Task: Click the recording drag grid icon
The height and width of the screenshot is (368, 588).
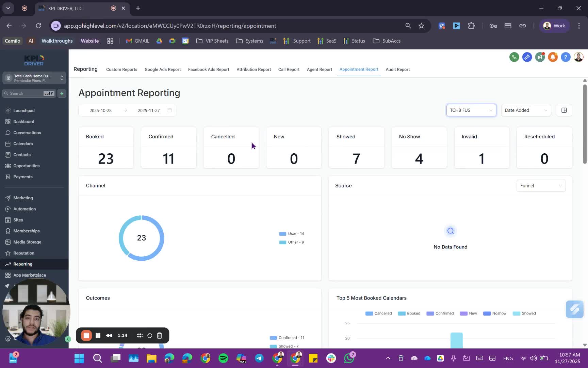Action: (140, 335)
